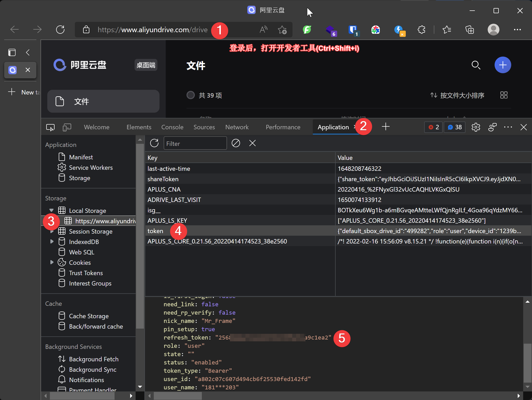Viewport: 532px width, 400px height.
Task: Expand the IndexedDB tree node
Action: pos(52,242)
